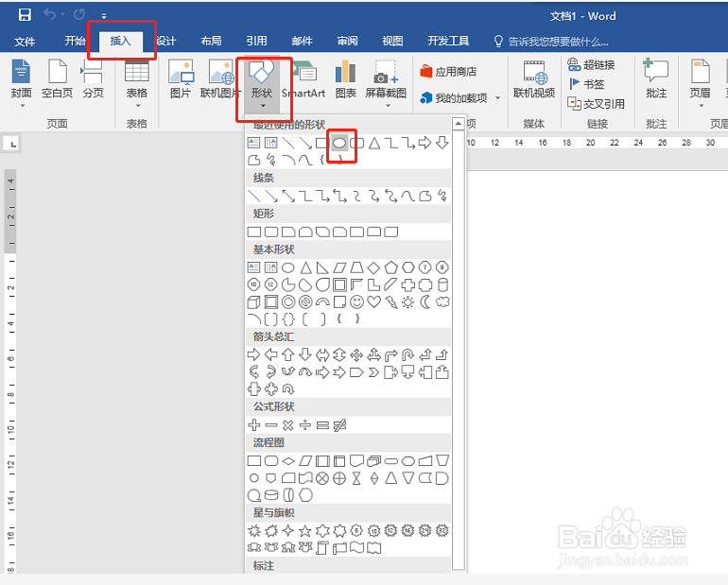Switch to the 插入 ribbon tab
Screen dimensions: 728x585
[120, 42]
